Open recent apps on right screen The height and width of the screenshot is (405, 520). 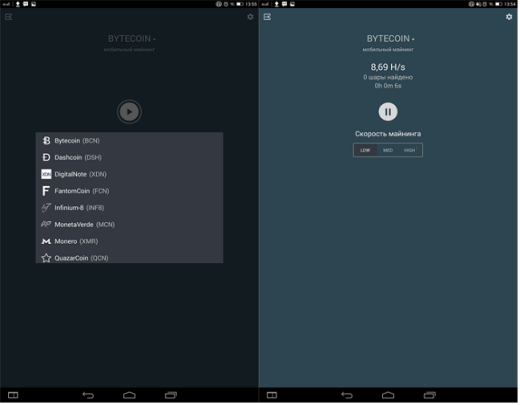coord(430,396)
